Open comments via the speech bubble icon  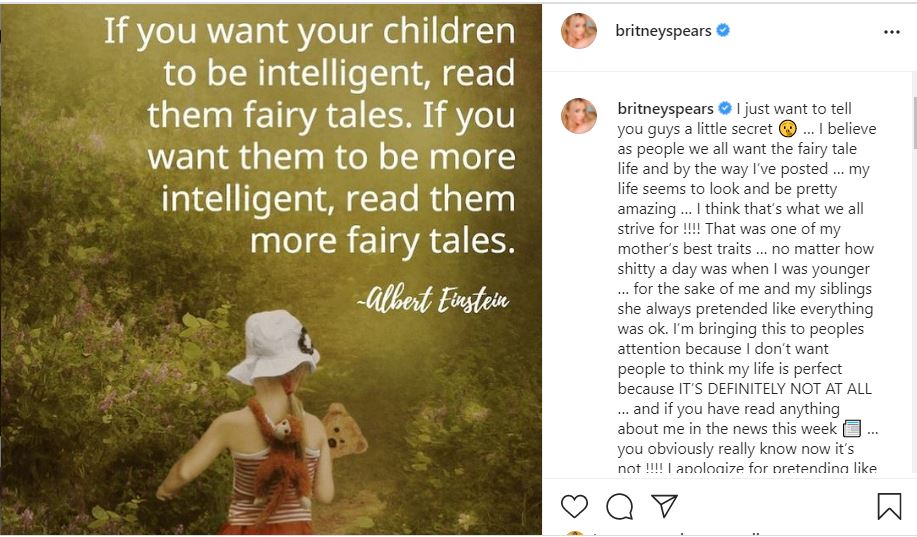[620, 506]
